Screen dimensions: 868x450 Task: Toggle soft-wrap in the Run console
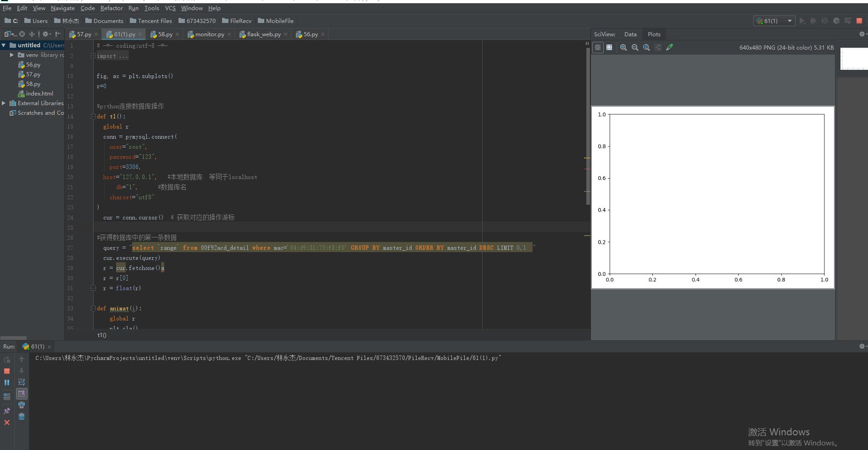pos(22,382)
